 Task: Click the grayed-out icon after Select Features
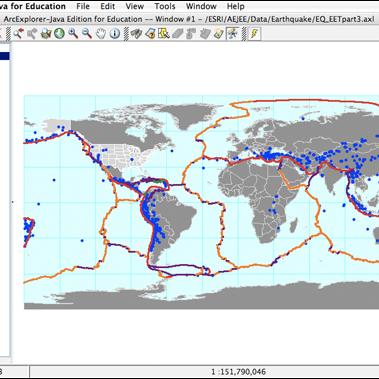(178, 34)
